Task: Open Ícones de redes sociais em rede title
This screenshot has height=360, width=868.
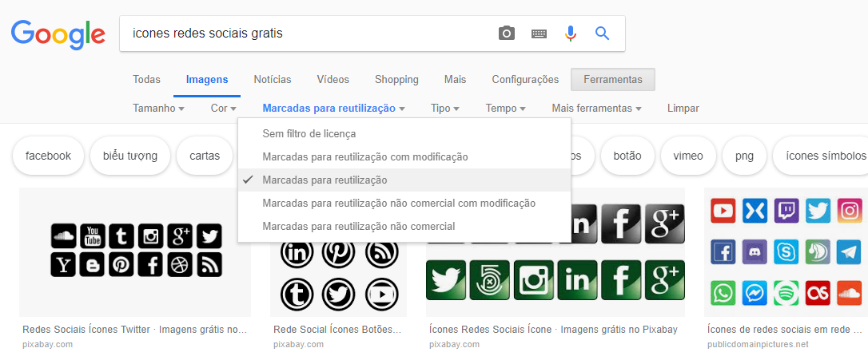Action: click(784, 330)
